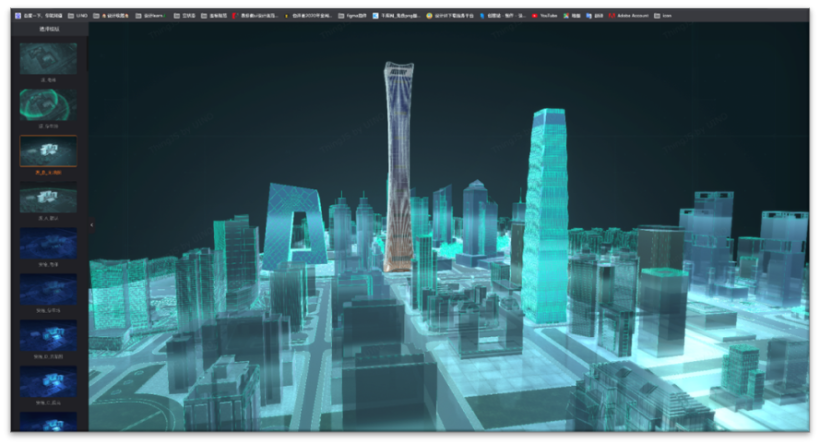This screenshot has width=820, height=445.
Task: Expand the UNO bookmarks folder
Action: click(78, 16)
